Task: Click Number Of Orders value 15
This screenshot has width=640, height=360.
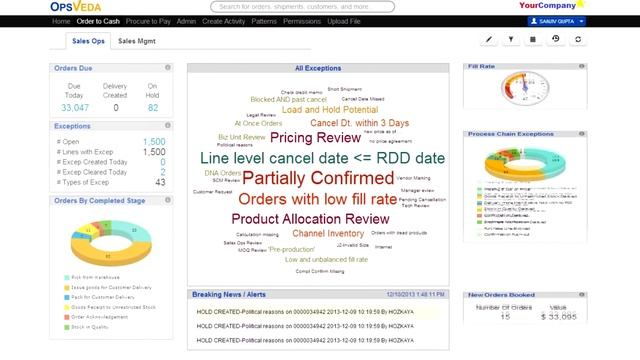Action: tap(505, 316)
